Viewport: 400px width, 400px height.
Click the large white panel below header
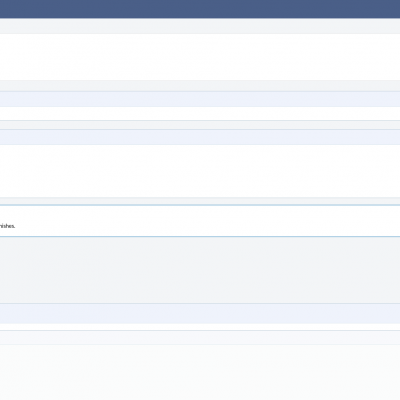click(200, 57)
